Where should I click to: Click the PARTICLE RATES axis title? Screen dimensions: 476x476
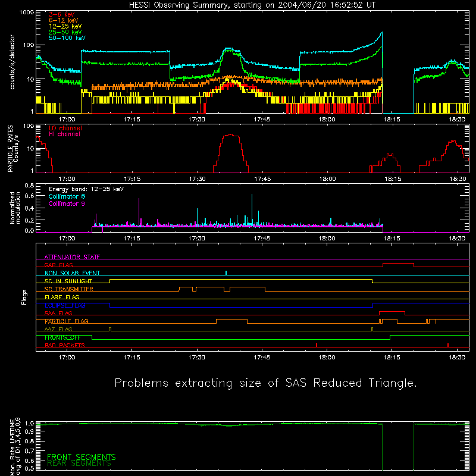10,148
